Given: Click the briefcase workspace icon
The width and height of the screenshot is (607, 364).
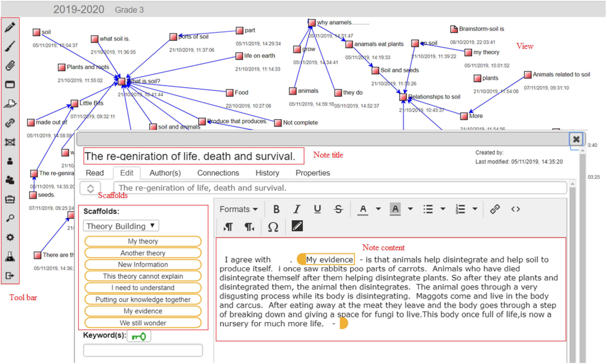Looking at the screenshot, I should coord(10,199).
